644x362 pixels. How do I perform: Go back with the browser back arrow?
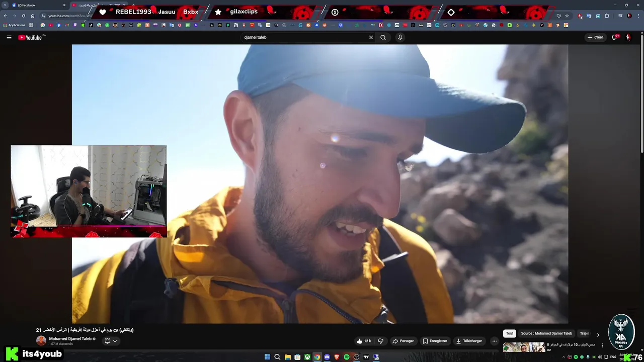pyautogui.click(x=6, y=16)
